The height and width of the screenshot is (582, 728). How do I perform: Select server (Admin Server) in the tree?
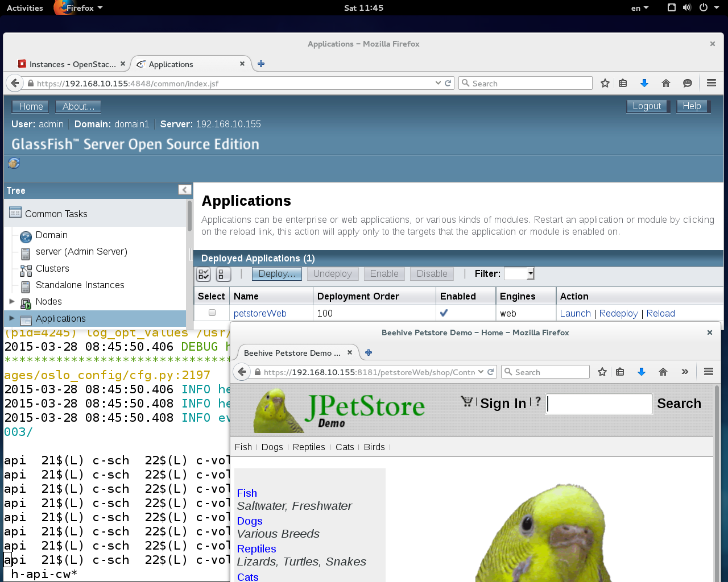coord(81,251)
